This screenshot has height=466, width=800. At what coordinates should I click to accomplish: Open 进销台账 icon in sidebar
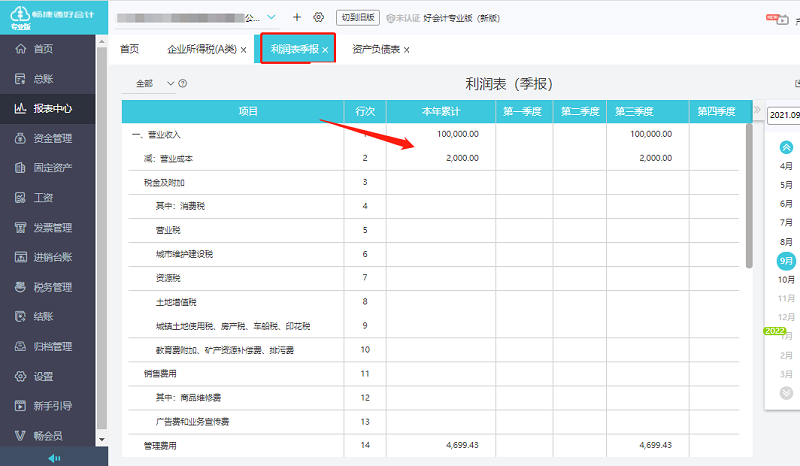pyautogui.click(x=20, y=257)
